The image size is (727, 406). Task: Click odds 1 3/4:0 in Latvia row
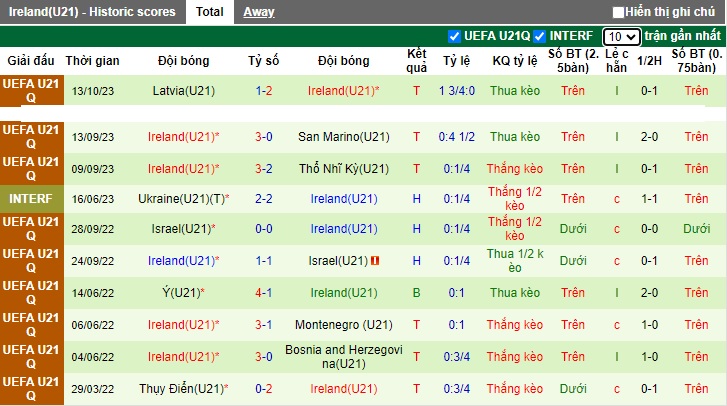coord(457,91)
